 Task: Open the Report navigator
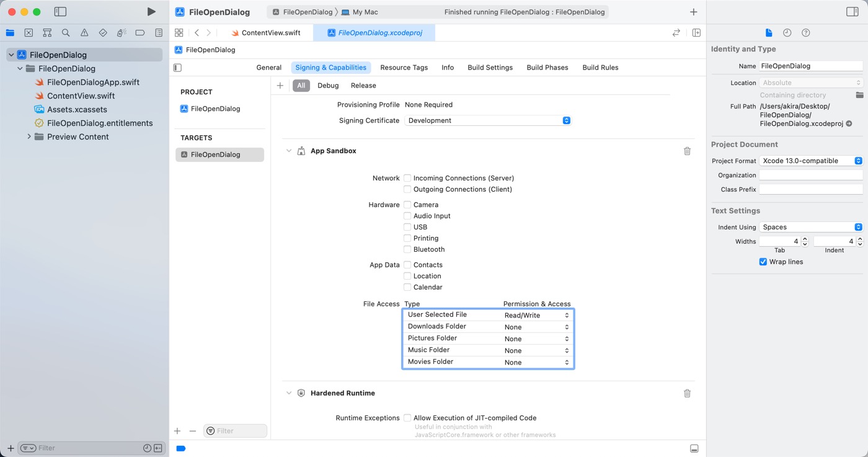pyautogui.click(x=159, y=33)
